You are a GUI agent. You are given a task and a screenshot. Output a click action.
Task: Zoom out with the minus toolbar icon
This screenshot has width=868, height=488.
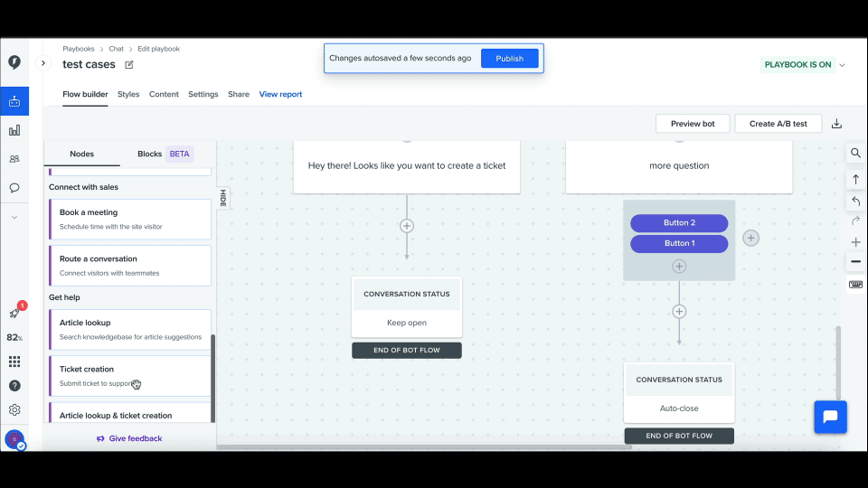pyautogui.click(x=855, y=262)
